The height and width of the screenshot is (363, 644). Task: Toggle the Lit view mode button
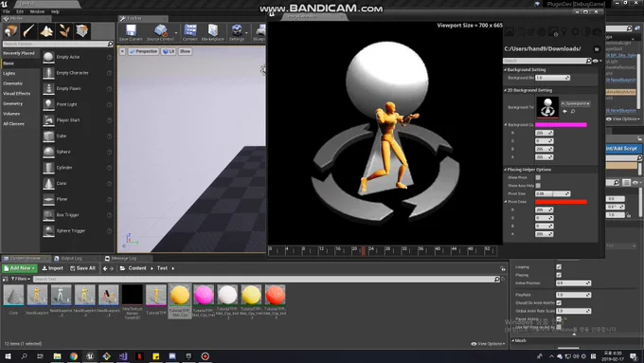pos(169,51)
